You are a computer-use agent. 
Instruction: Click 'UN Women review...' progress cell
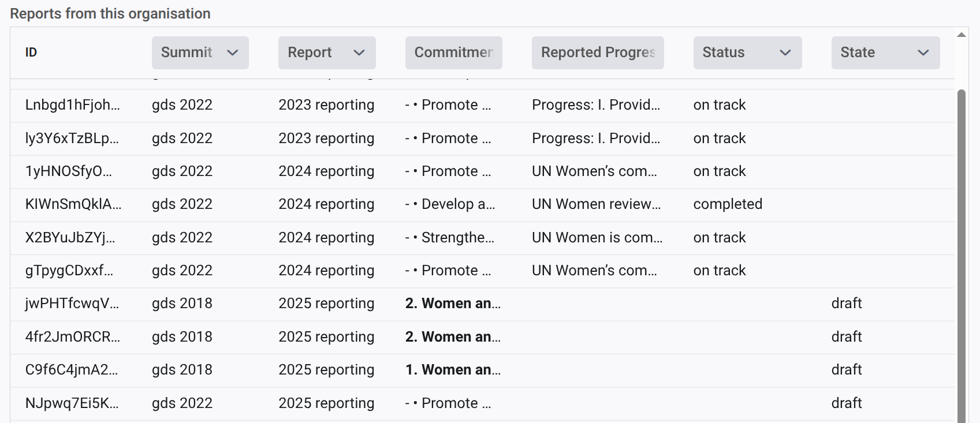click(597, 204)
